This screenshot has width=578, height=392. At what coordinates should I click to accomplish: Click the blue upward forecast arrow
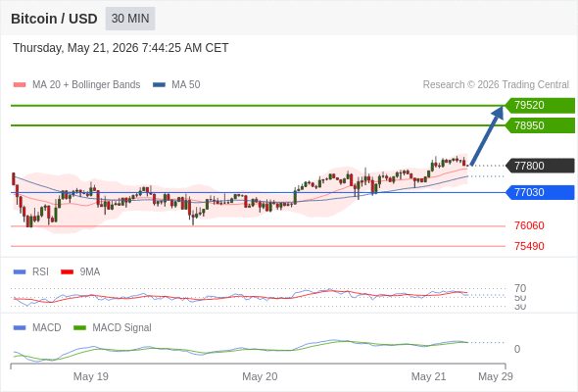tap(487, 135)
